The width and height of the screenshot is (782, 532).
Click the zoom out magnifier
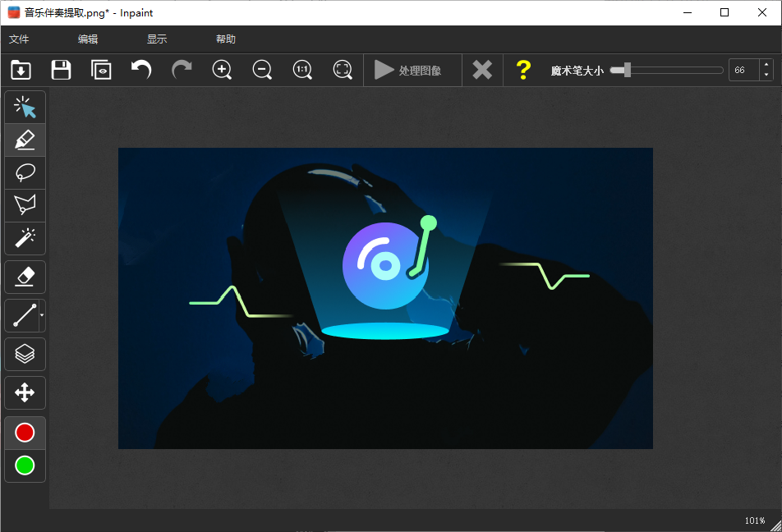262,70
